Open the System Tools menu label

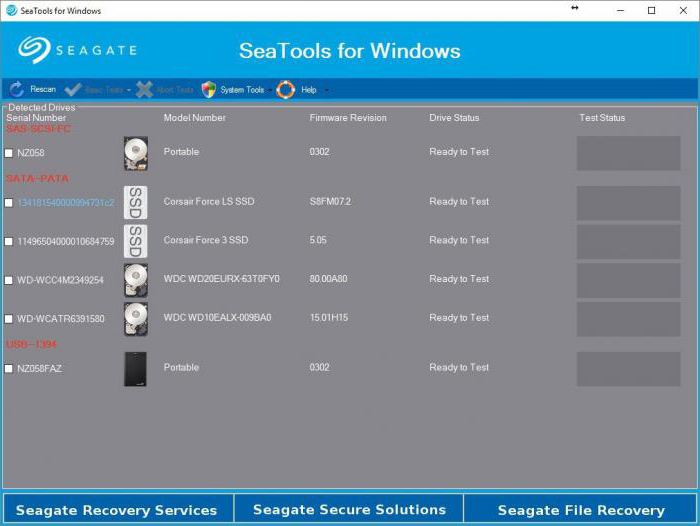click(242, 90)
